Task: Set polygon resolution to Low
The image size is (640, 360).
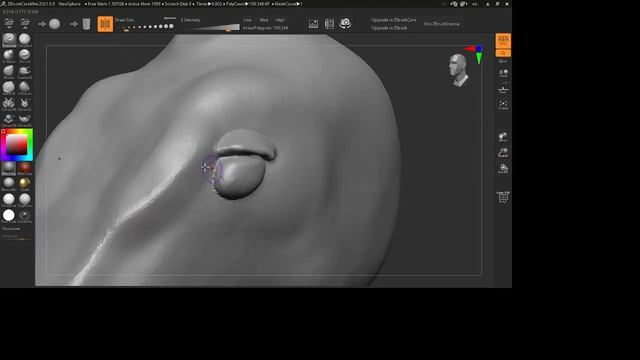Action: (x=247, y=20)
